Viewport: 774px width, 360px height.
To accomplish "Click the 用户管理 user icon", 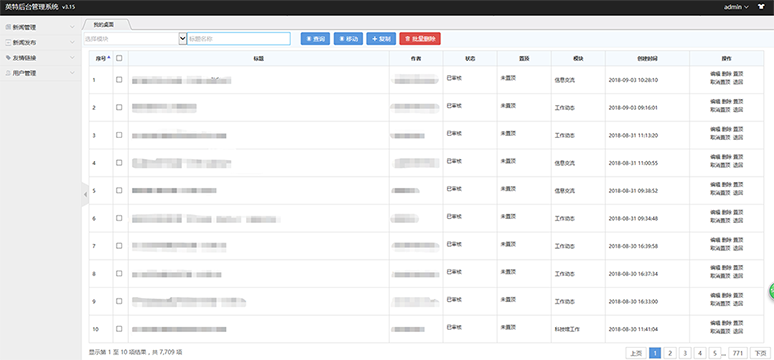I will [7, 73].
